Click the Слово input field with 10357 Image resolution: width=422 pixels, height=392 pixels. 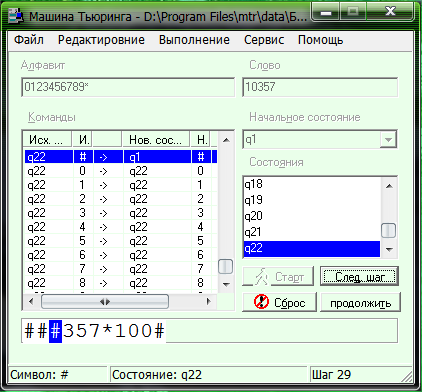coord(320,87)
